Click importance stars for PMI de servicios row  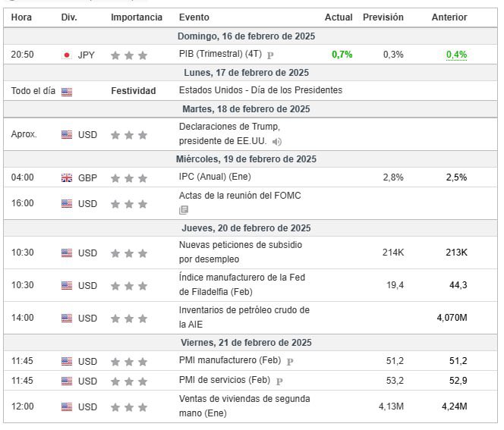click(129, 381)
